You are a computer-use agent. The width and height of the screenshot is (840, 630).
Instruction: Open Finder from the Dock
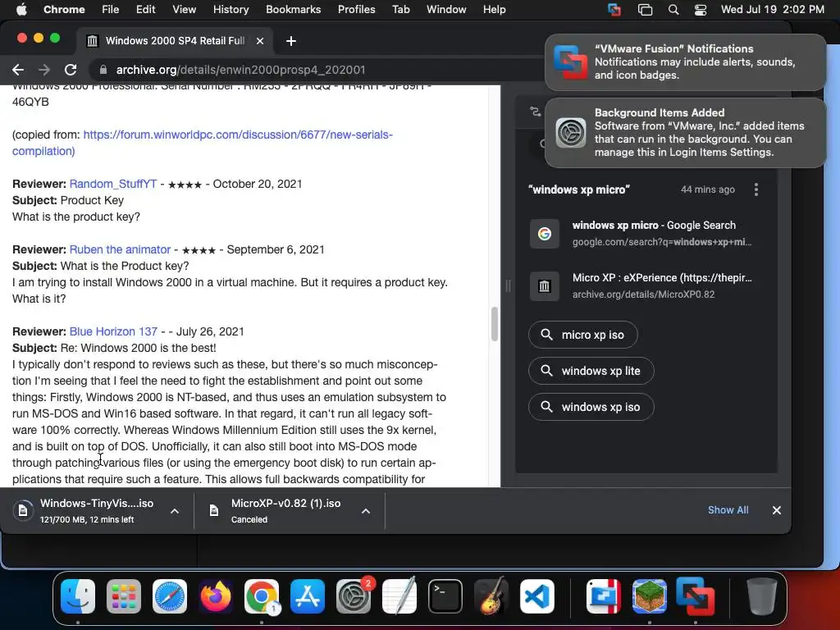point(78,596)
